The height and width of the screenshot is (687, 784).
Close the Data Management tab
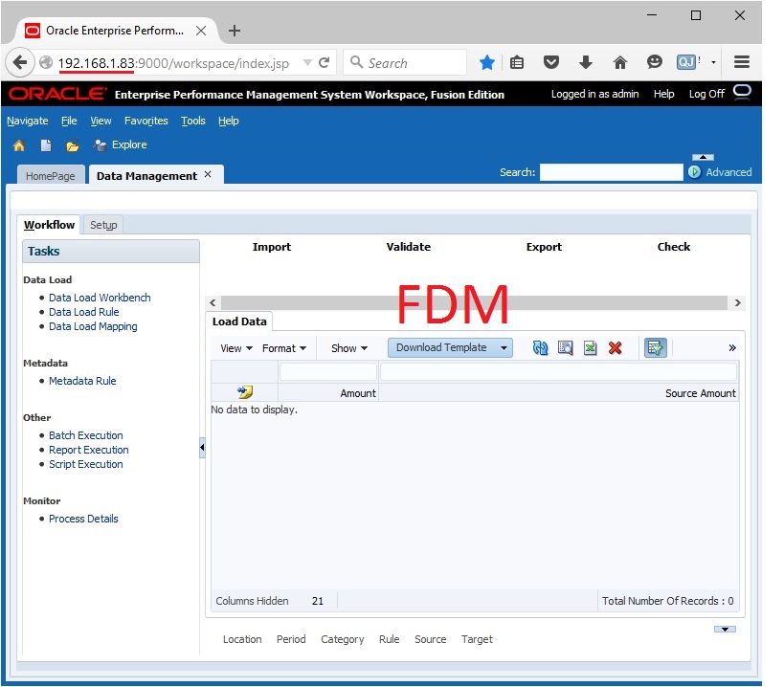coord(208,175)
